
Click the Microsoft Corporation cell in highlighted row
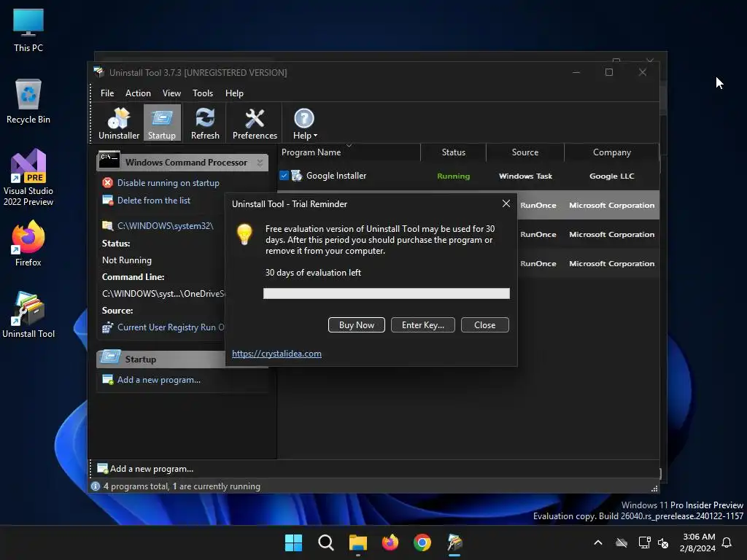(x=612, y=205)
